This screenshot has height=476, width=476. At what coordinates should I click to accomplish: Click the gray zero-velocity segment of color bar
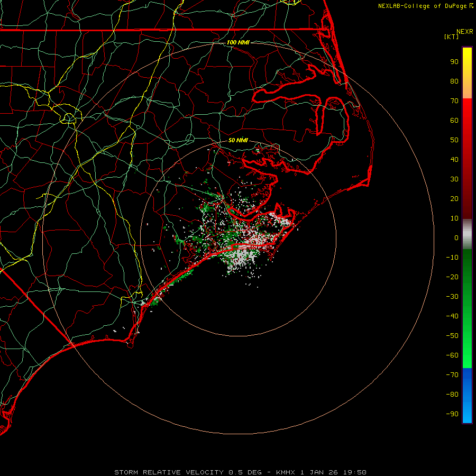[x=467, y=234]
